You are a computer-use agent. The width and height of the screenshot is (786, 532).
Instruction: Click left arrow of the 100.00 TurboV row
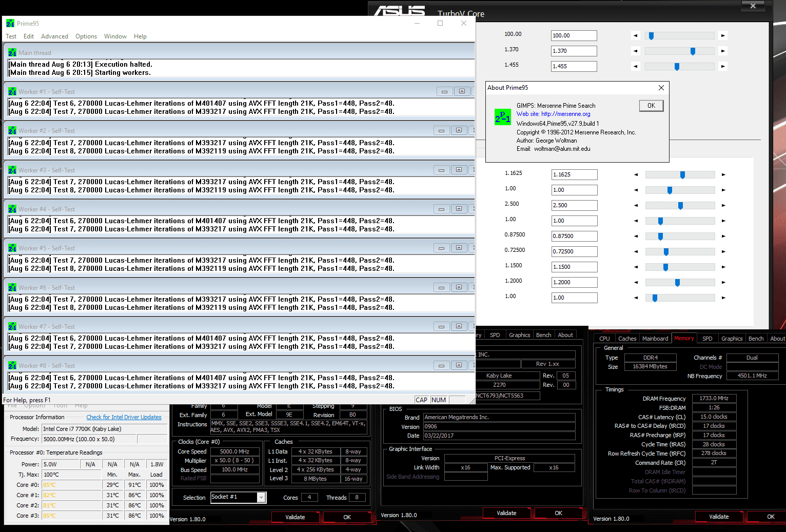(x=636, y=35)
